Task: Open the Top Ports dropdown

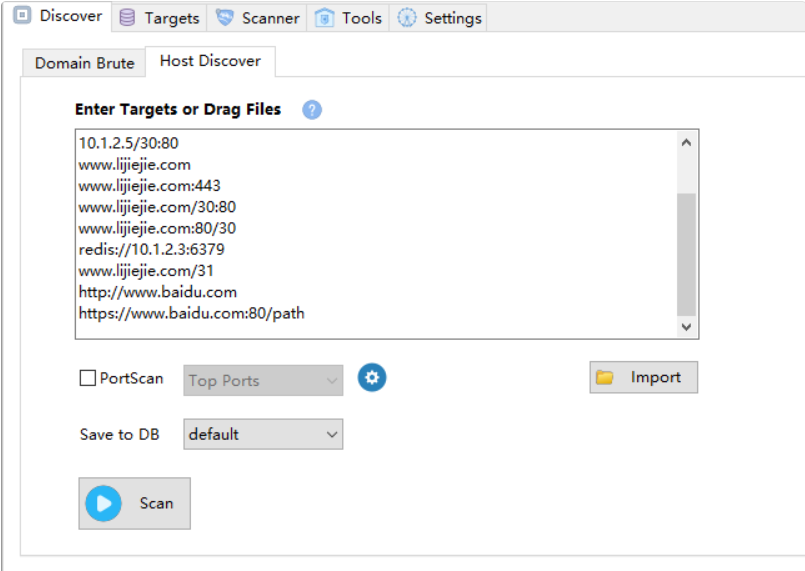Action: [263, 380]
